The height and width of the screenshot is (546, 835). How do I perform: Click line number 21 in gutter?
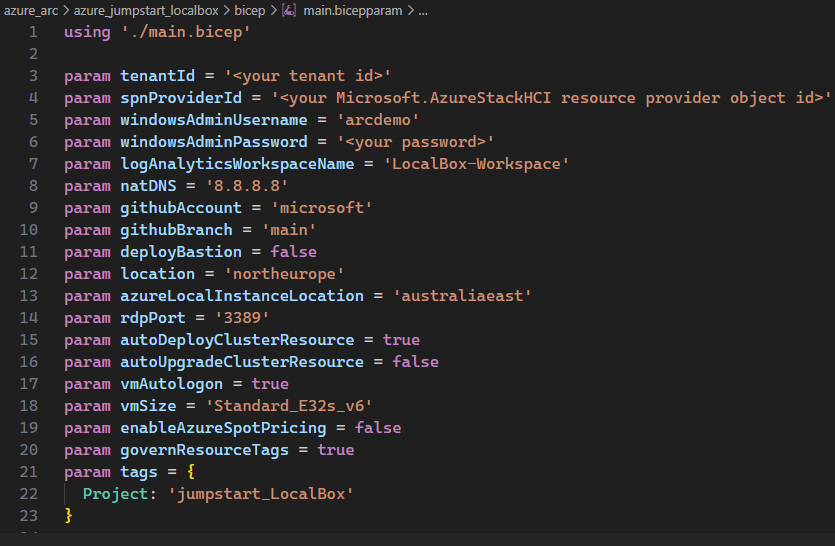[x=29, y=472]
